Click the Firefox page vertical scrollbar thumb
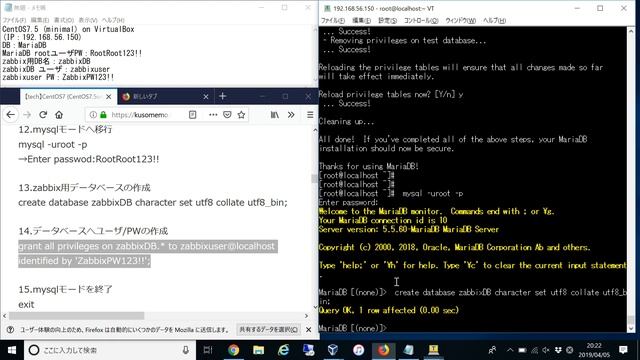640x360 pixels. [314, 178]
